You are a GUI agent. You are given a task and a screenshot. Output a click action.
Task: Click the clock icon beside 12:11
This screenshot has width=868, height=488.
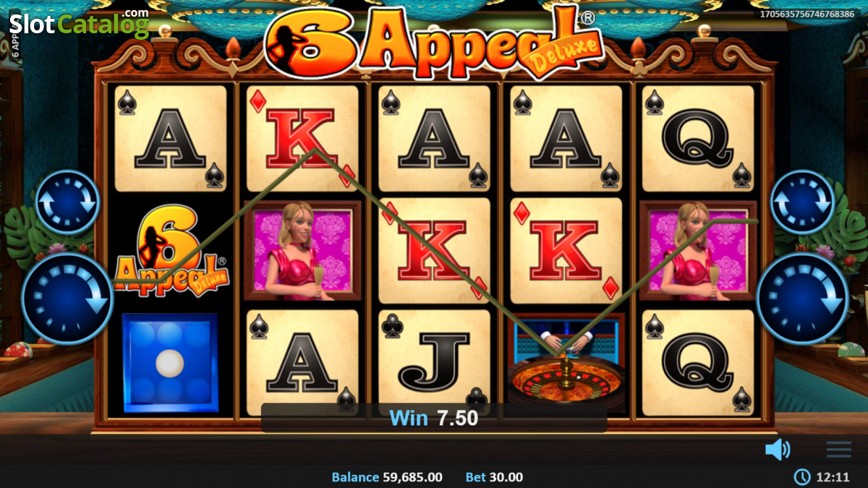(x=802, y=476)
